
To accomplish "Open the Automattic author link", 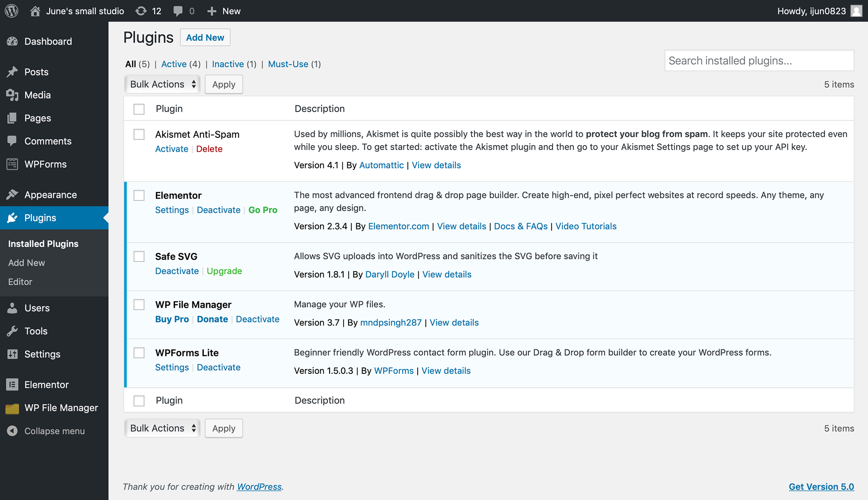I will click(x=382, y=165).
